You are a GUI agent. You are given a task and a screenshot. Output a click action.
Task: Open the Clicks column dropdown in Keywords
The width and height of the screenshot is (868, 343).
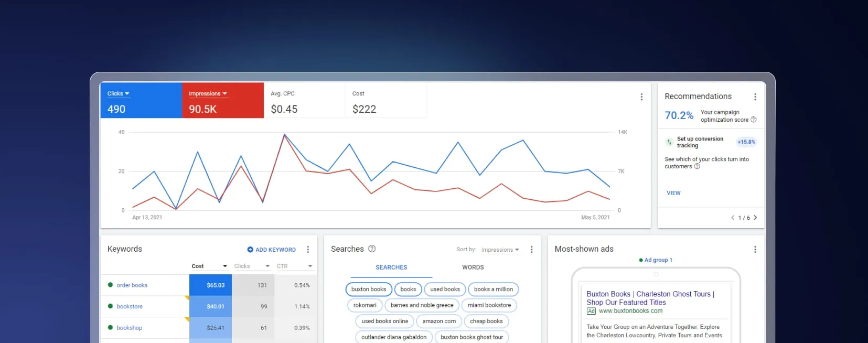252,266
